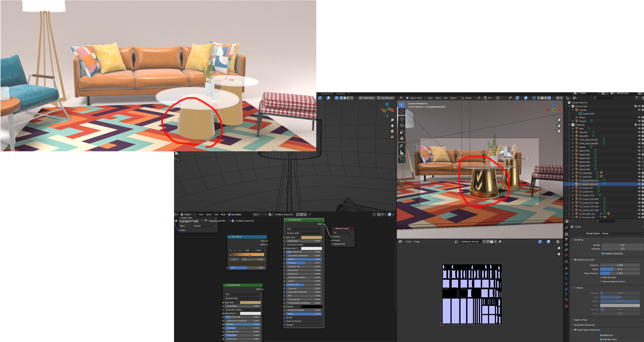Click the zoom magnifier icon in camera viewport
This screenshot has height=342, width=644.
559,120
